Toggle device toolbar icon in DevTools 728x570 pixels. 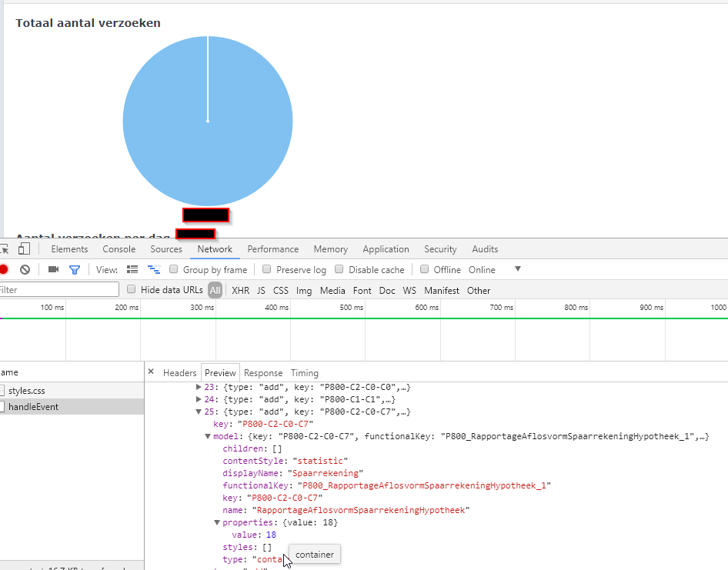click(x=24, y=248)
